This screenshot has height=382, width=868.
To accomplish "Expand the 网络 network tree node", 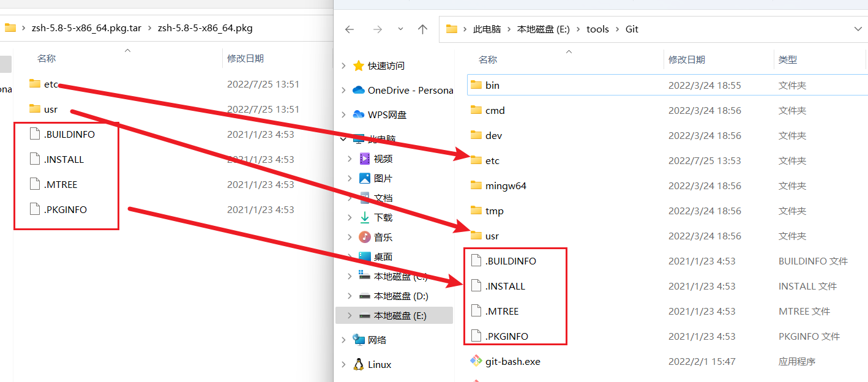I will pyautogui.click(x=343, y=340).
